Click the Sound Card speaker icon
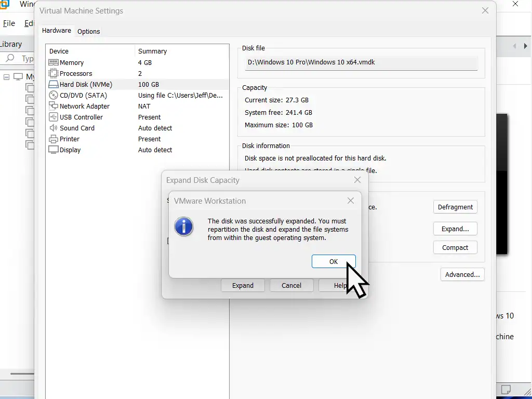 coord(53,128)
